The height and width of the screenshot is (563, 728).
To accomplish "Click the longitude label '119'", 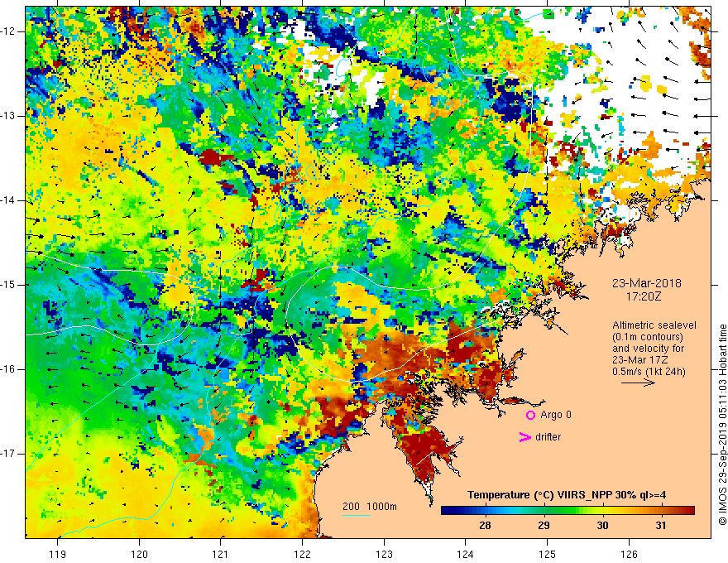I will tap(57, 554).
